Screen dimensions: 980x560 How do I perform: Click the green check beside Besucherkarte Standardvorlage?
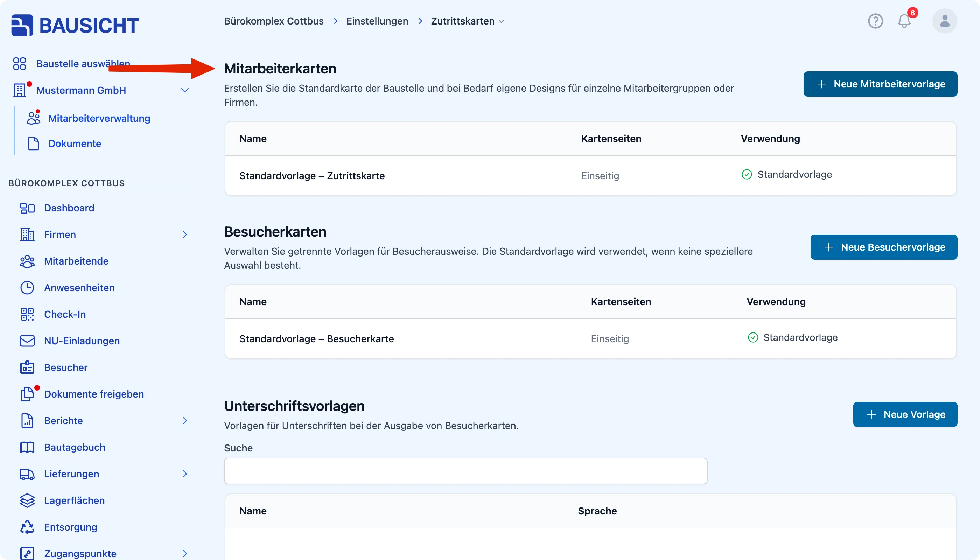click(753, 338)
